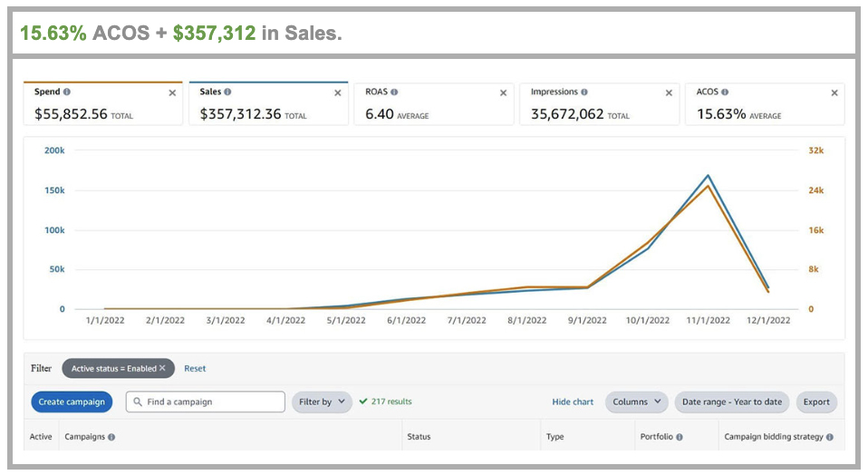Select the Sales metric tab

point(267,104)
